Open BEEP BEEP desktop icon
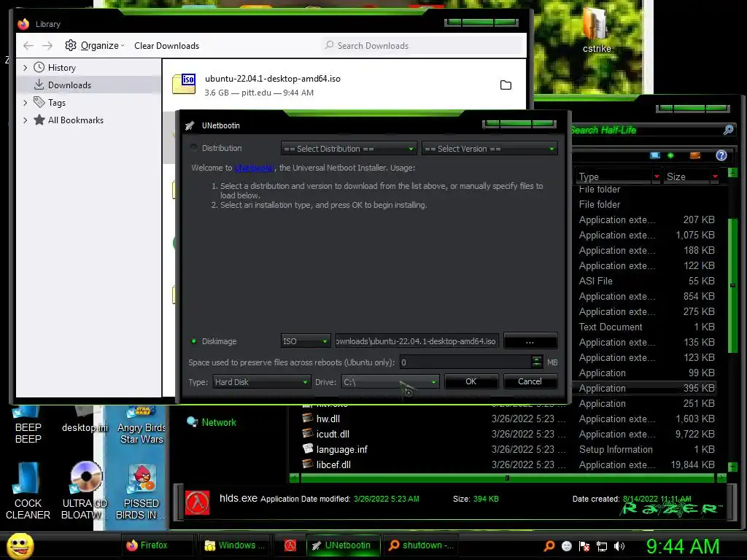Image resolution: width=747 pixels, height=560 pixels. pyautogui.click(x=28, y=425)
